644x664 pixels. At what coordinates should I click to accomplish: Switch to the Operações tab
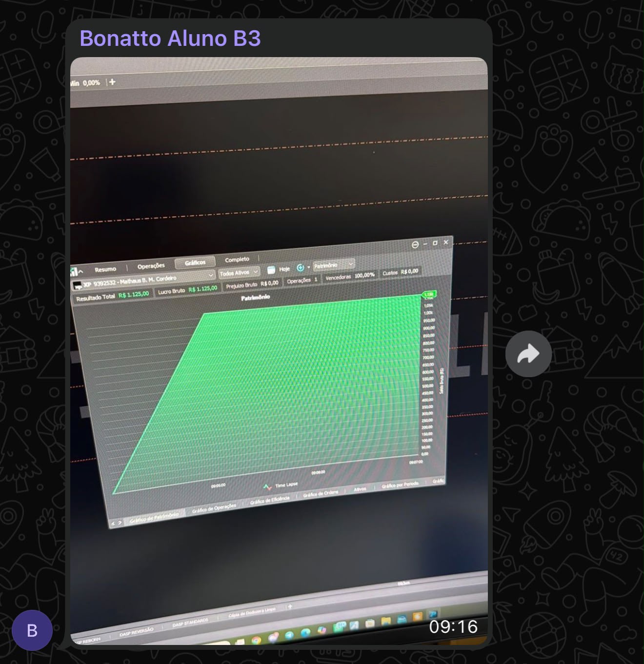[151, 266]
